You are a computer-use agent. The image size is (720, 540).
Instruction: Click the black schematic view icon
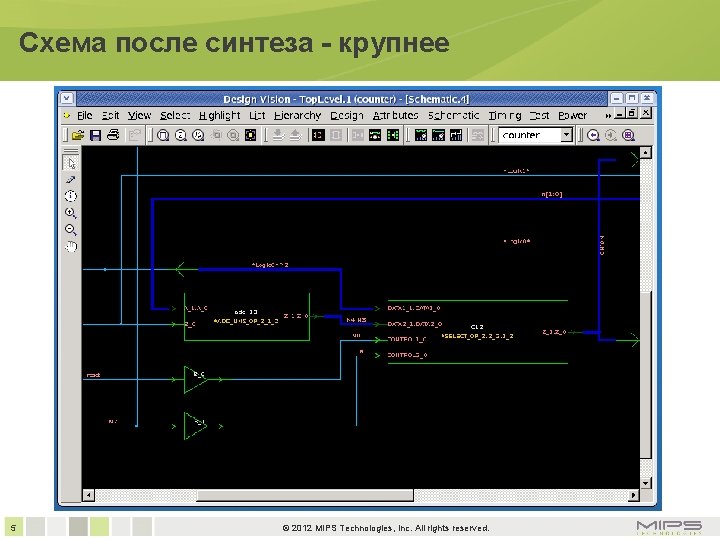click(x=318, y=135)
